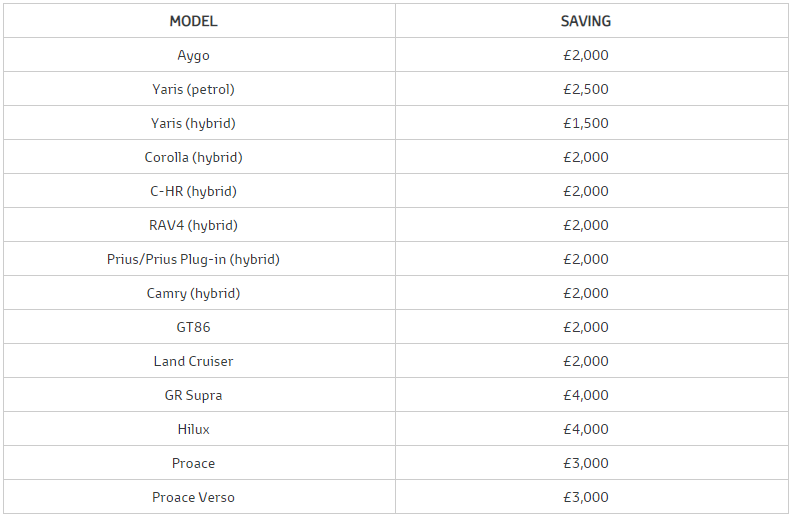This screenshot has height=527, width=794.
Task: Select the £1,500 saving value
Action: point(586,123)
